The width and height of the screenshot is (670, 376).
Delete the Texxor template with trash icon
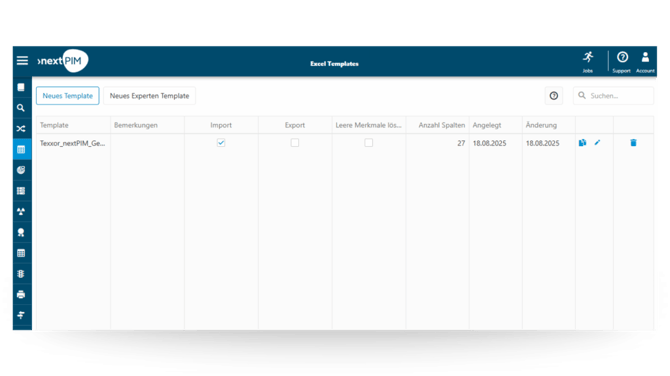pos(633,143)
